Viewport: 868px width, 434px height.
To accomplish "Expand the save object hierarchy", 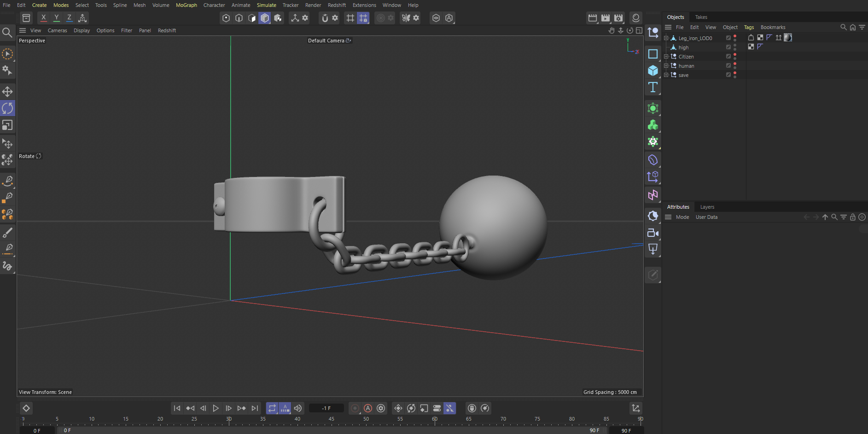I will pyautogui.click(x=666, y=75).
